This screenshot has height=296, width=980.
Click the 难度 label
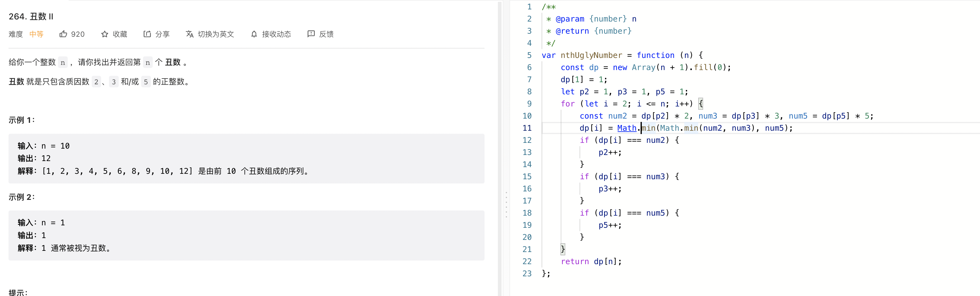(x=15, y=34)
